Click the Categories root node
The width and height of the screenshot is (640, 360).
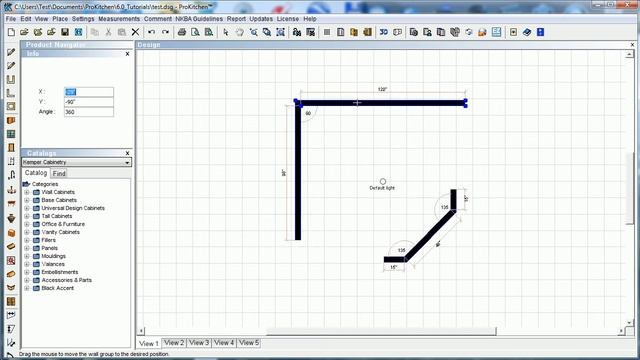coord(45,184)
